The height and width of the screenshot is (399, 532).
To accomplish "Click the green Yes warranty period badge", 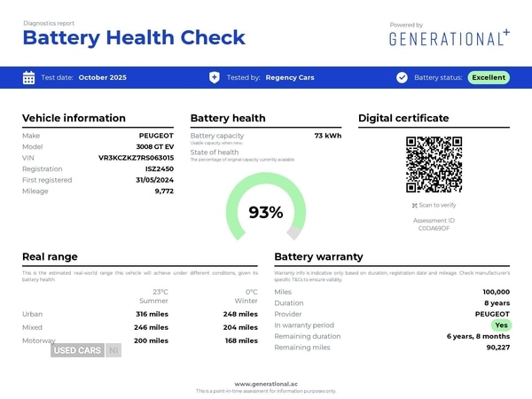I will point(501,325).
